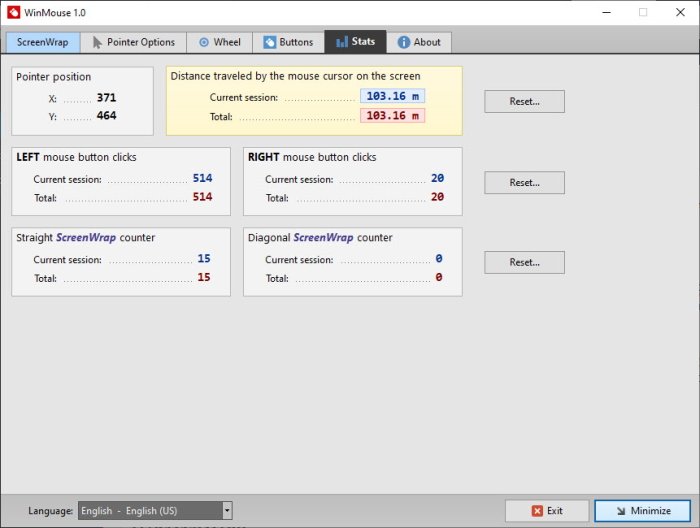Screen dimensions: 700x528
Task: Click the bar chart Stats icon
Action: click(342, 42)
